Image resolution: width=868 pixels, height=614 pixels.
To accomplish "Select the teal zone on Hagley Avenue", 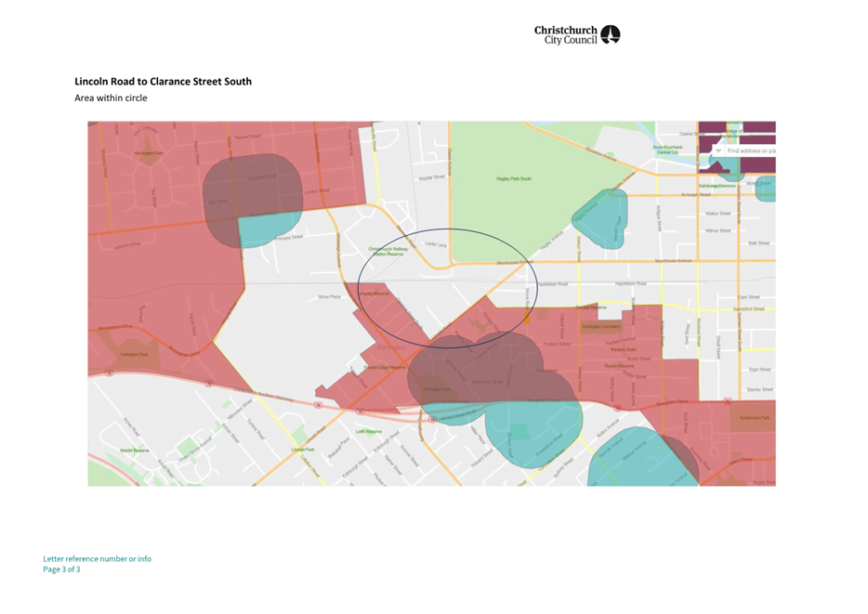I will pos(599,218).
